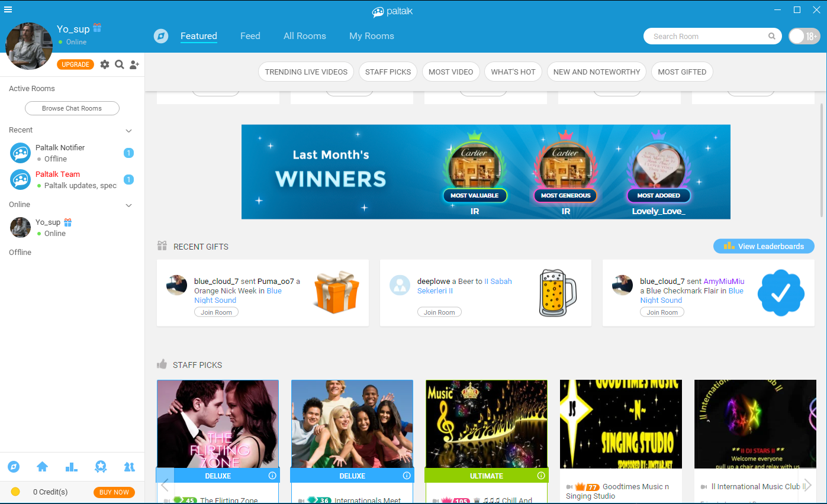Viewport: 827px width, 504px height.
Task: Click the add contact icon
Action: [134, 64]
